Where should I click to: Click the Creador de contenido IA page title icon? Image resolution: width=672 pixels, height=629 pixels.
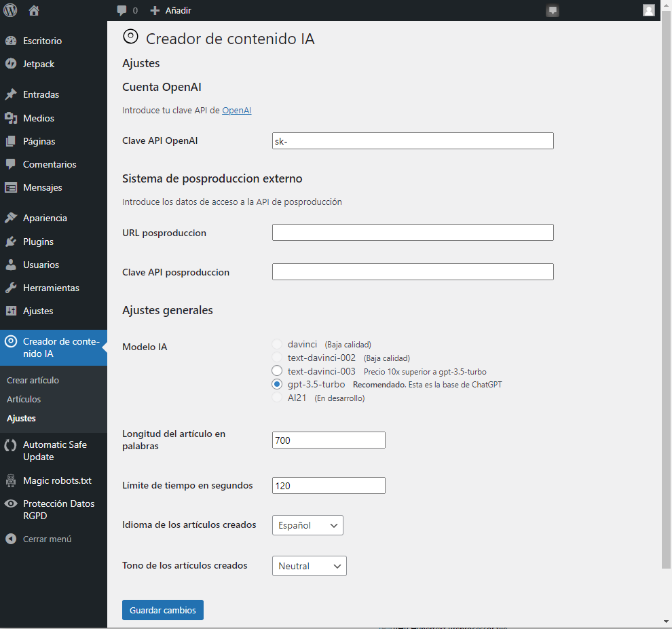click(x=130, y=37)
